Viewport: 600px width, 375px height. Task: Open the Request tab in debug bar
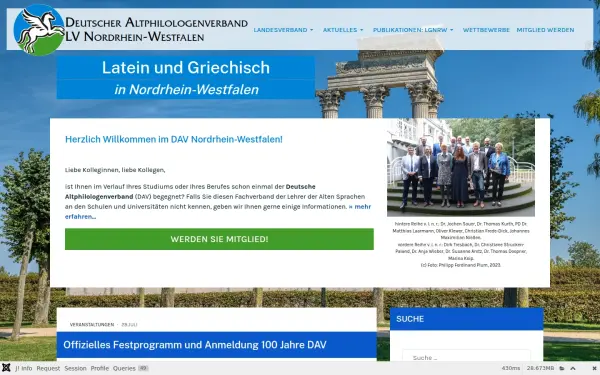click(48, 368)
